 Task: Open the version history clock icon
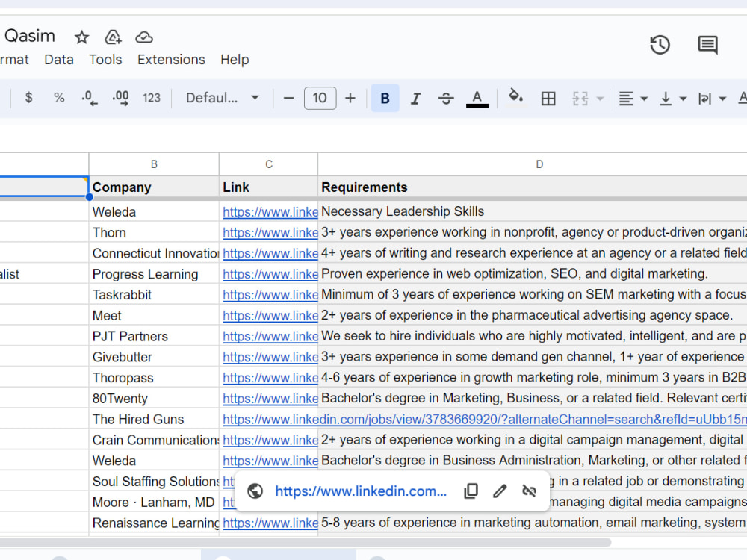[660, 45]
